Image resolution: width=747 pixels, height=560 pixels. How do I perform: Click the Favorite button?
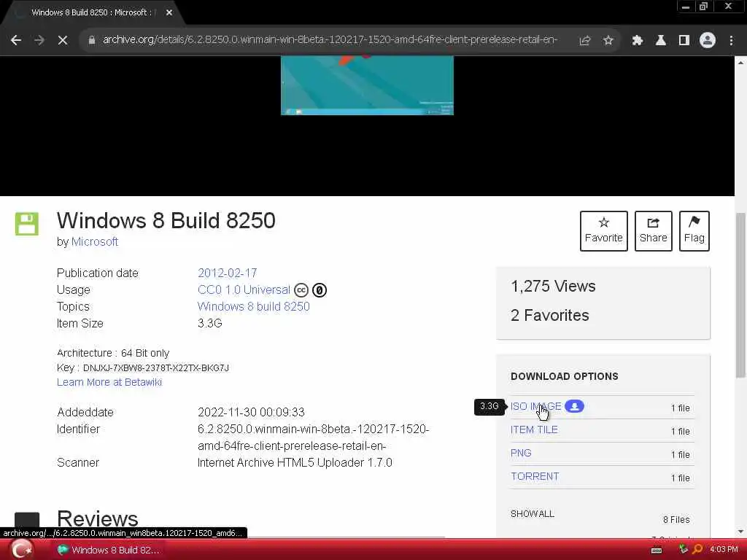pyautogui.click(x=603, y=231)
